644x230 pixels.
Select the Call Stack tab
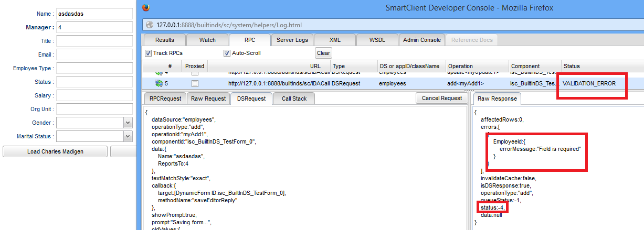294,98
